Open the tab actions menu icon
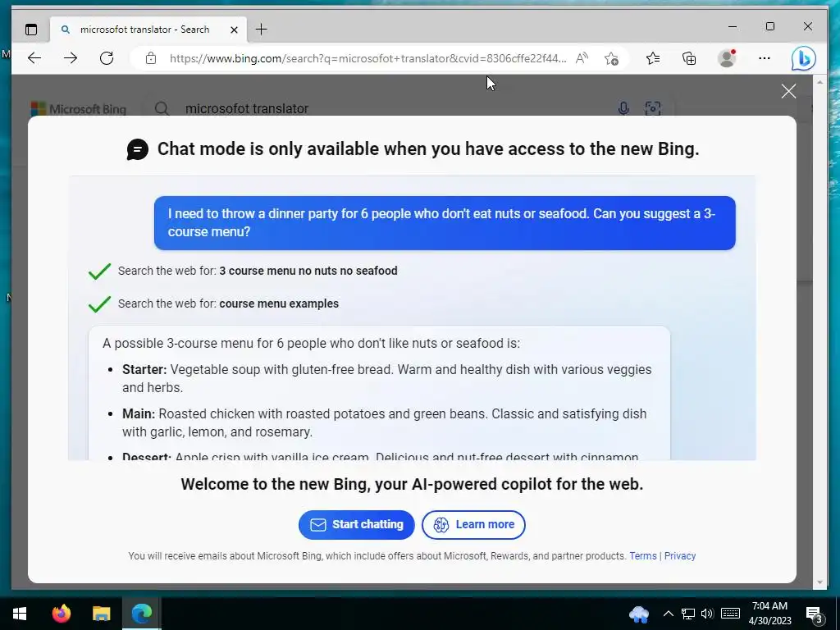 pyautogui.click(x=31, y=30)
